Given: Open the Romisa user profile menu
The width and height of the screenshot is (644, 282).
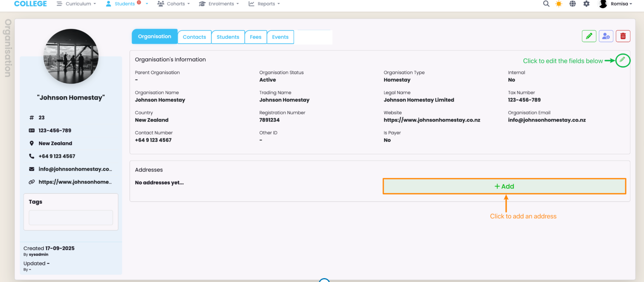Looking at the screenshot, I should 616,4.
